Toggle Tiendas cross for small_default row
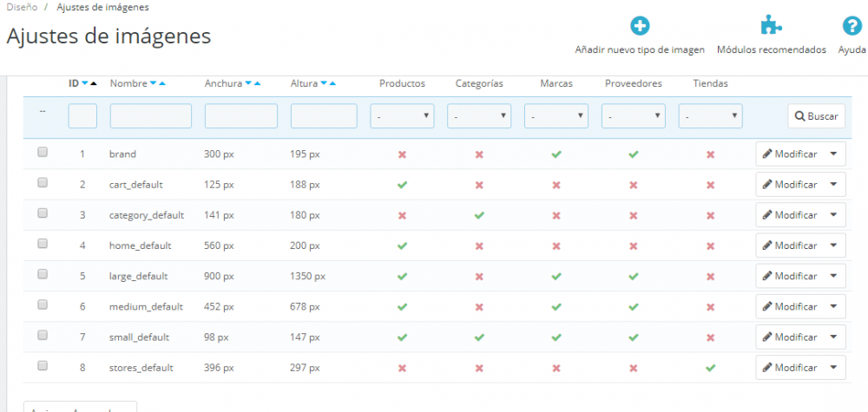The height and width of the screenshot is (412, 868). (711, 337)
